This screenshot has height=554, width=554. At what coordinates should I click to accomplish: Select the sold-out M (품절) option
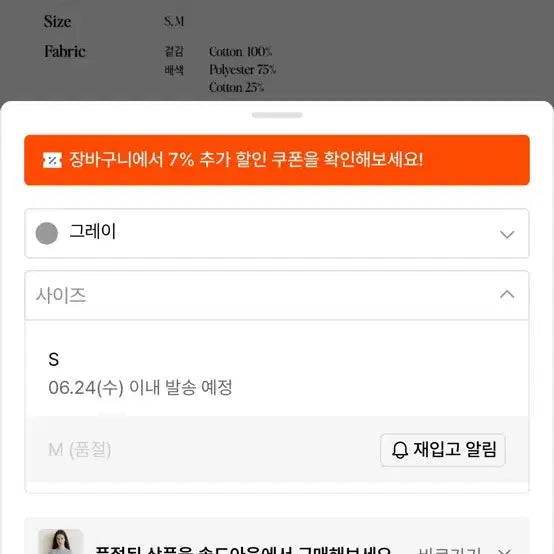[x=79, y=450]
